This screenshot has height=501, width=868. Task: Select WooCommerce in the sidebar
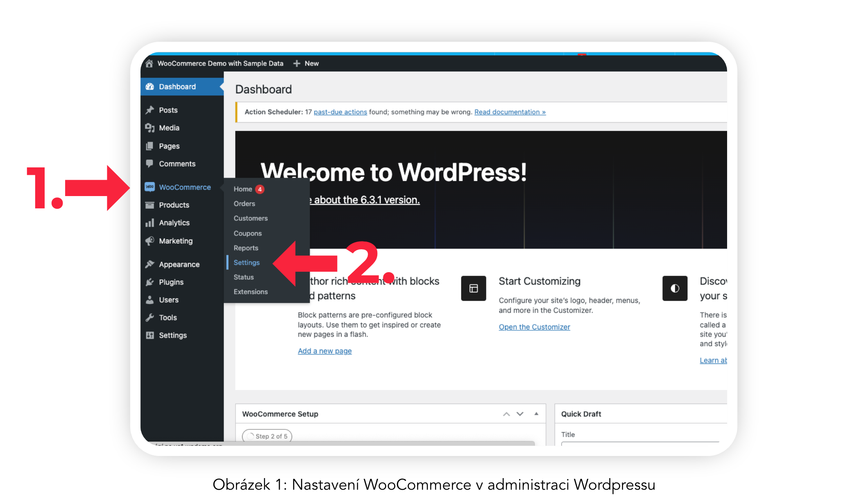185,187
